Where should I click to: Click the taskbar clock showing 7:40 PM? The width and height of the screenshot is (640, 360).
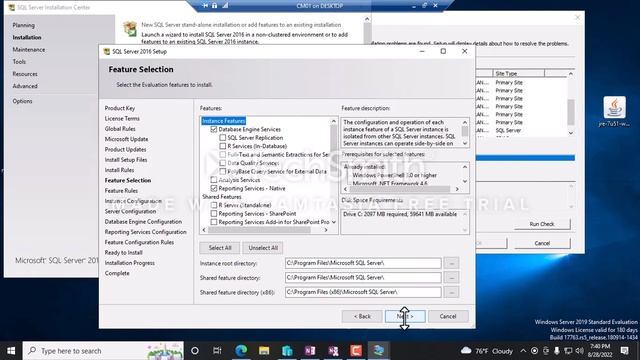pyautogui.click(x=600, y=351)
